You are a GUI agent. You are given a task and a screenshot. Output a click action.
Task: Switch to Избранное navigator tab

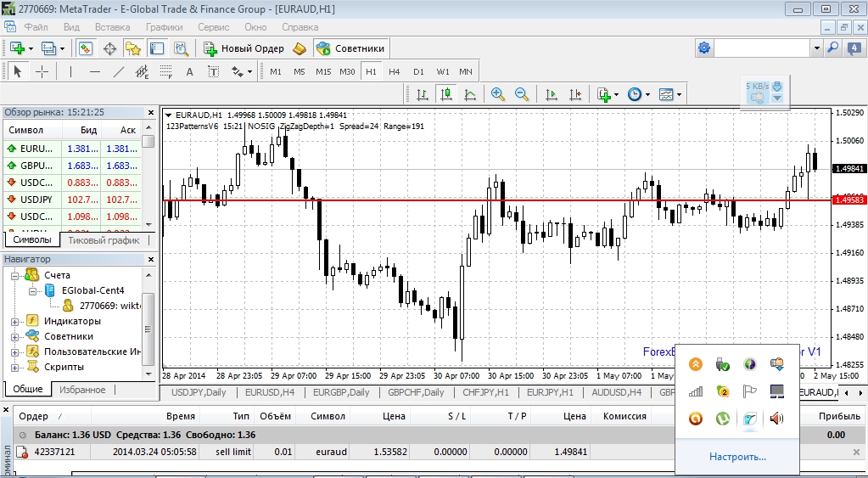pos(82,390)
